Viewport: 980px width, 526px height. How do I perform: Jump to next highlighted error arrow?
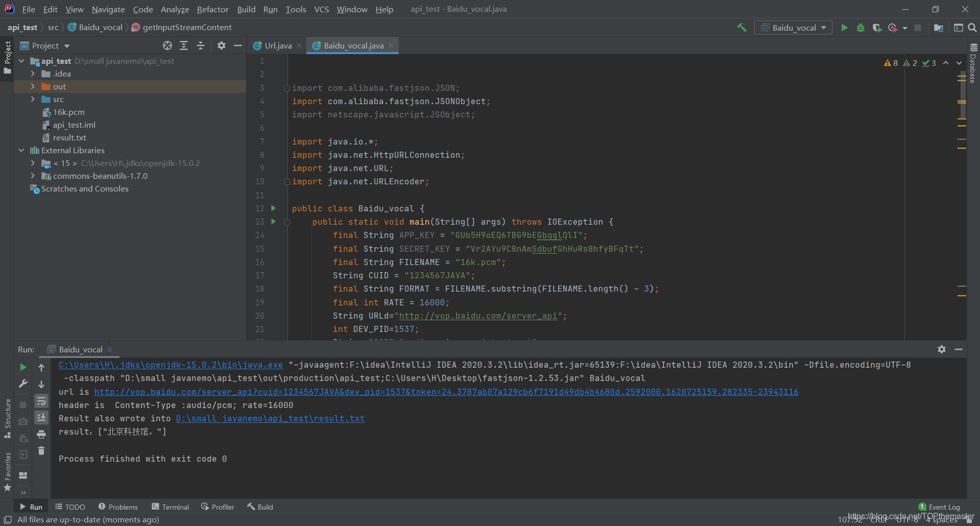point(959,63)
